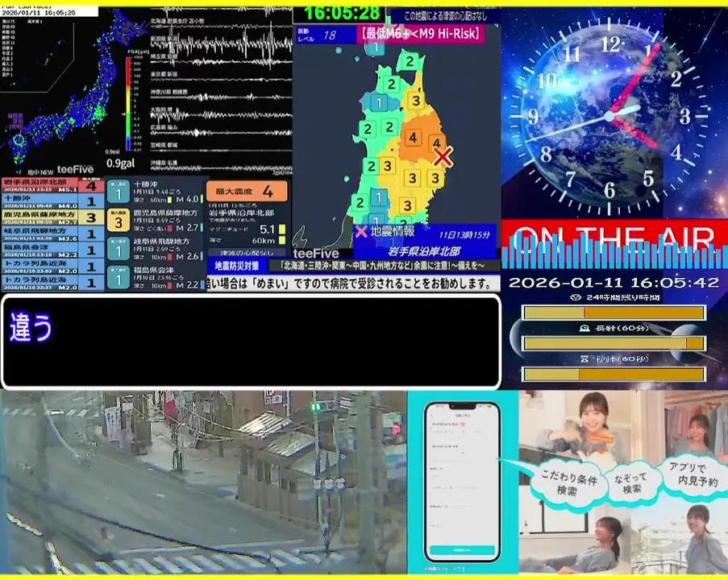Click the 東京都 新宿 waveform row
This screenshot has height=580, width=728.
click(x=221, y=77)
